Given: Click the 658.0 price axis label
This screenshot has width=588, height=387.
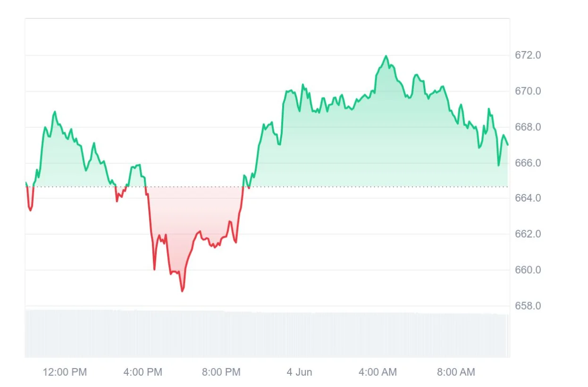Looking at the screenshot, I should [528, 306].
